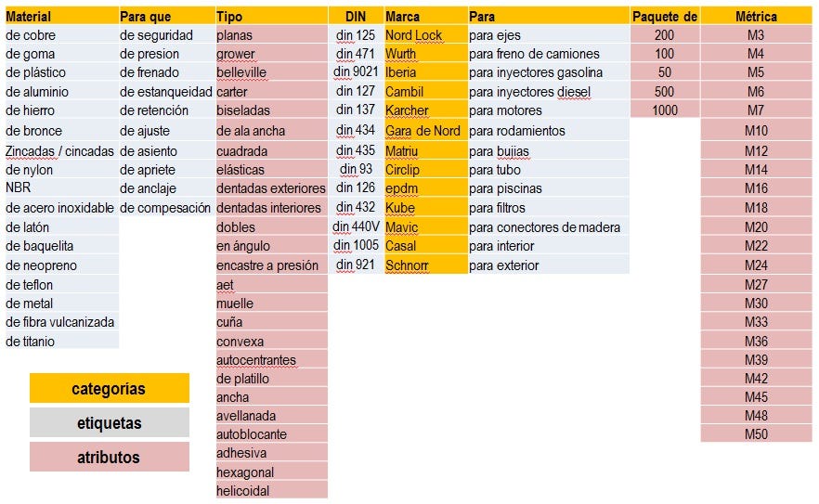Select the M50 metric cell
Viewport: 819px width, 504px height.
pyautogui.click(x=756, y=434)
